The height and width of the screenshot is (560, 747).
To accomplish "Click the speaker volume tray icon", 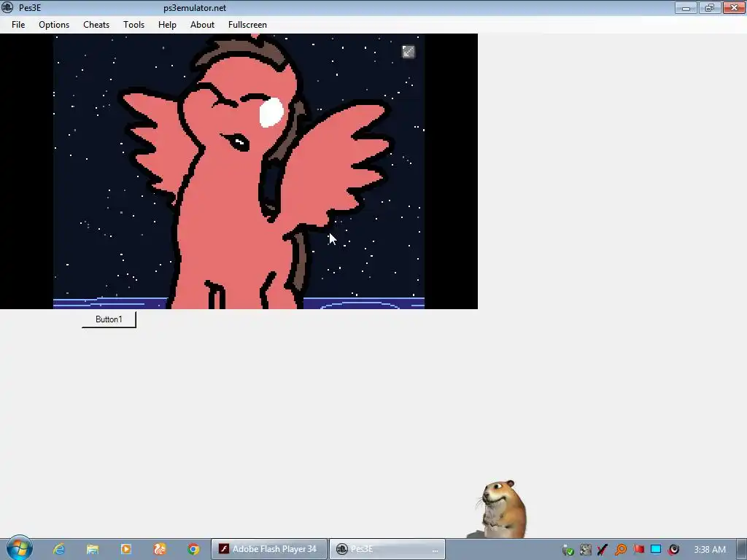I will (673, 550).
